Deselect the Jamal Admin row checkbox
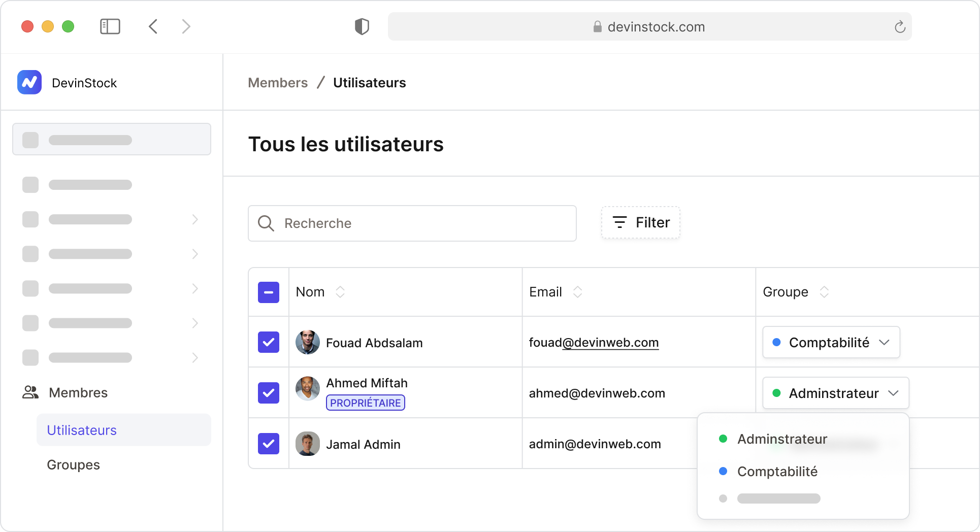The width and height of the screenshot is (980, 532). click(x=269, y=444)
